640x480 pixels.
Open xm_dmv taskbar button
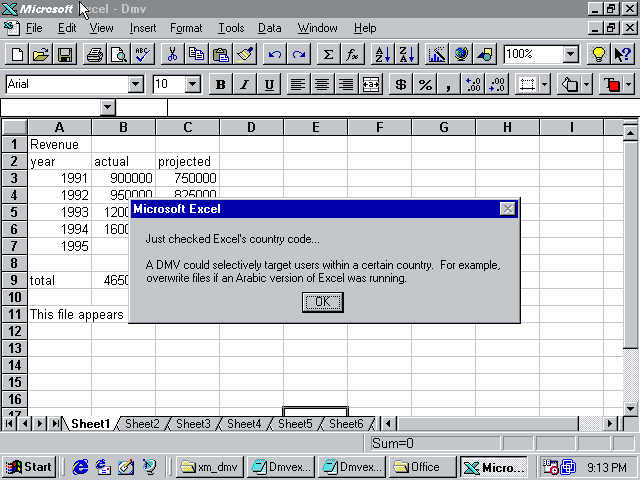(x=210, y=467)
